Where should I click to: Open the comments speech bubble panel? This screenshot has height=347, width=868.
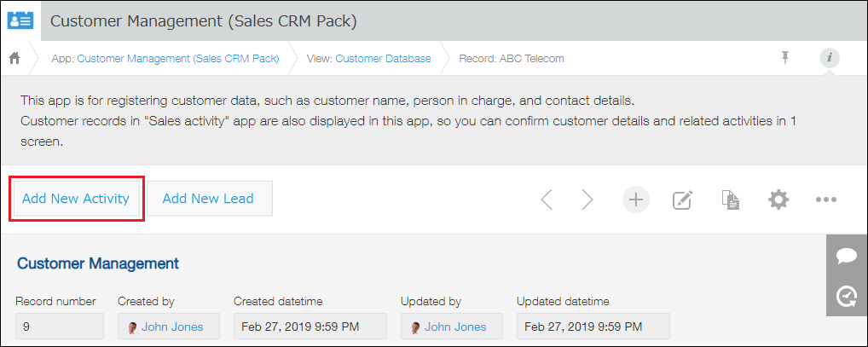pyautogui.click(x=847, y=257)
